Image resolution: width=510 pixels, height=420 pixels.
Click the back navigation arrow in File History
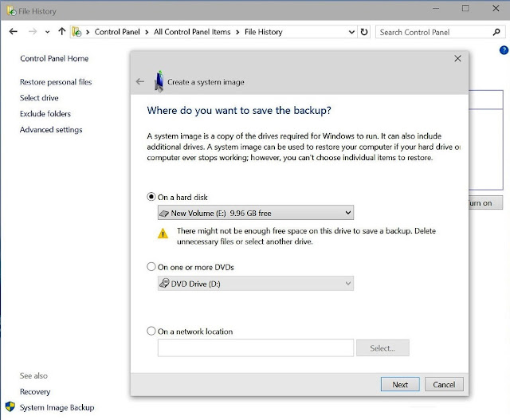click(14, 32)
